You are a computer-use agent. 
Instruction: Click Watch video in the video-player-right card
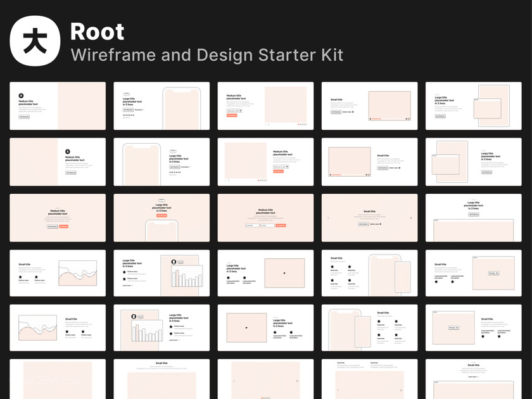click(x=348, y=111)
